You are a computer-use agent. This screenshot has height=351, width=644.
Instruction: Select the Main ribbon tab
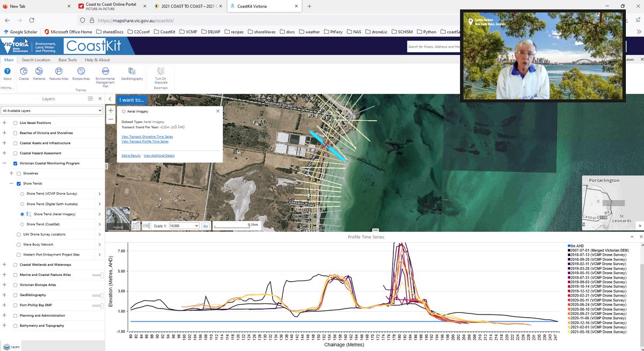[9, 60]
